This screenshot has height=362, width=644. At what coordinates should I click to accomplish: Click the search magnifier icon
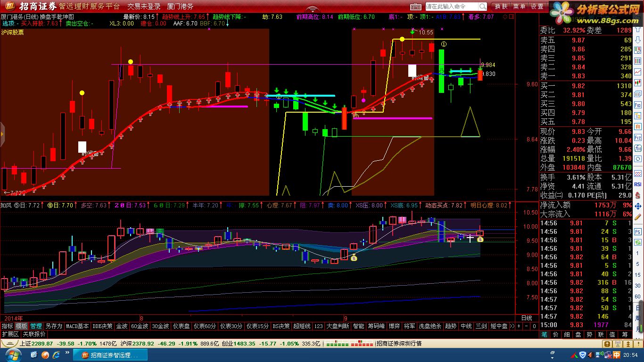pos(483,7)
